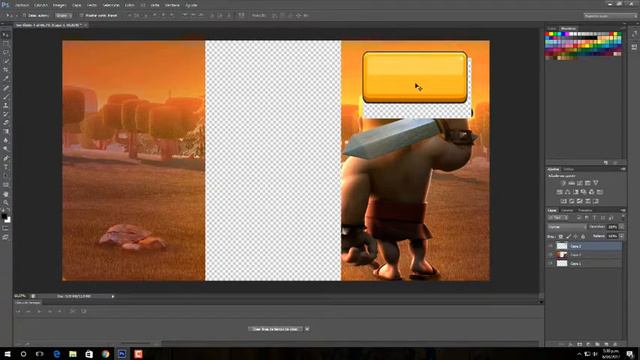Viewport: 640px width, 360px height.
Task: Hide the Capa 1 layer
Action: coord(551,264)
